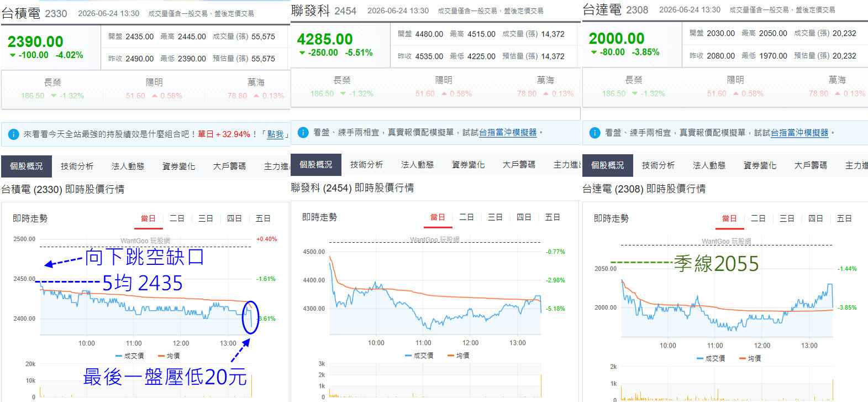Click 聯發科 最高 value 4515.00
868x402 pixels.
[481, 34]
